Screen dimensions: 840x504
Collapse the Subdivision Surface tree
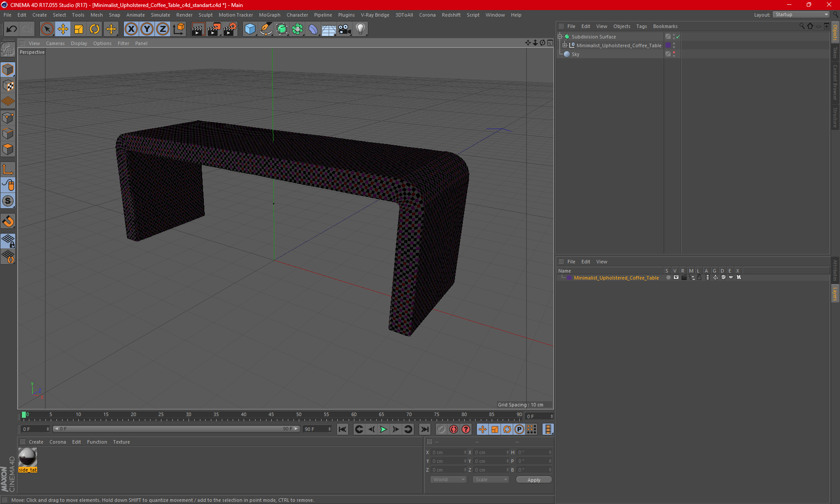coord(560,37)
